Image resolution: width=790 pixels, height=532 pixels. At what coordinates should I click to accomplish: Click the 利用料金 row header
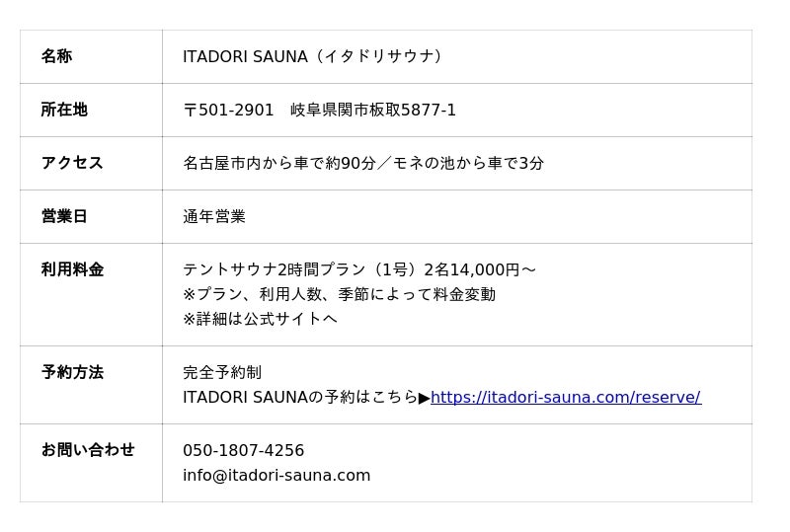click(72, 269)
